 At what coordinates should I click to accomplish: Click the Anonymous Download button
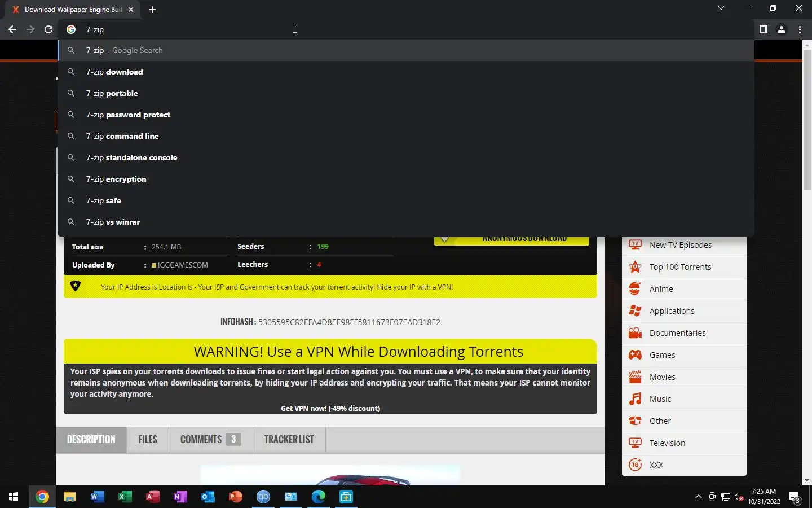[x=511, y=241]
